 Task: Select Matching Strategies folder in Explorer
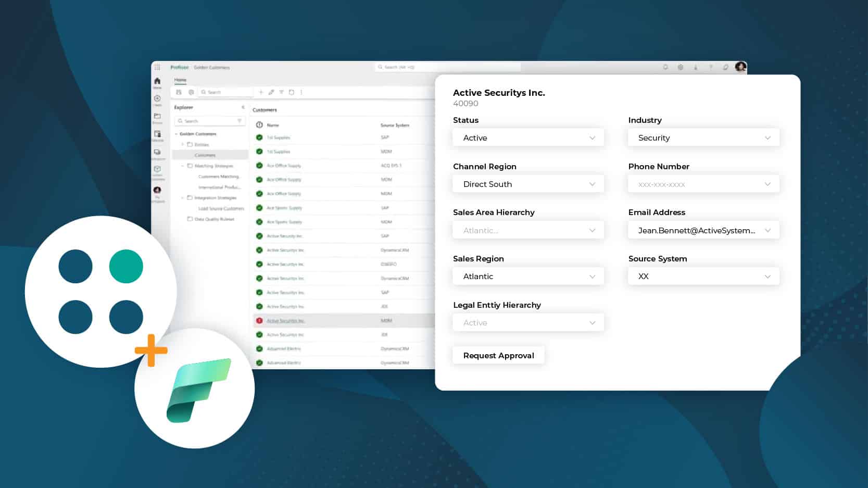[214, 166]
